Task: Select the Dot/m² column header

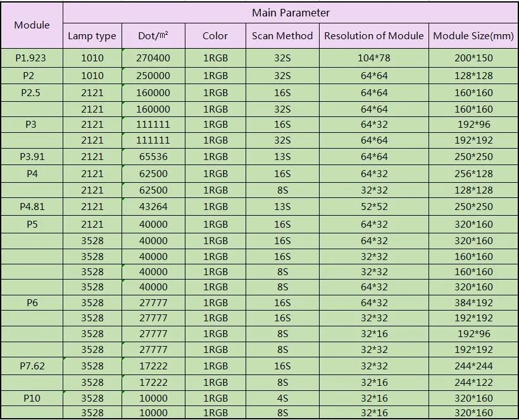Action: [x=153, y=35]
